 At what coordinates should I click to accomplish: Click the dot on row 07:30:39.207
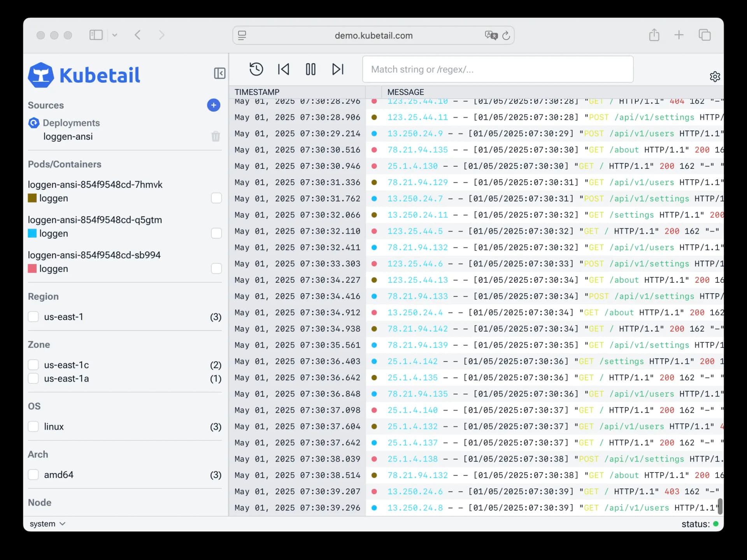(x=374, y=492)
